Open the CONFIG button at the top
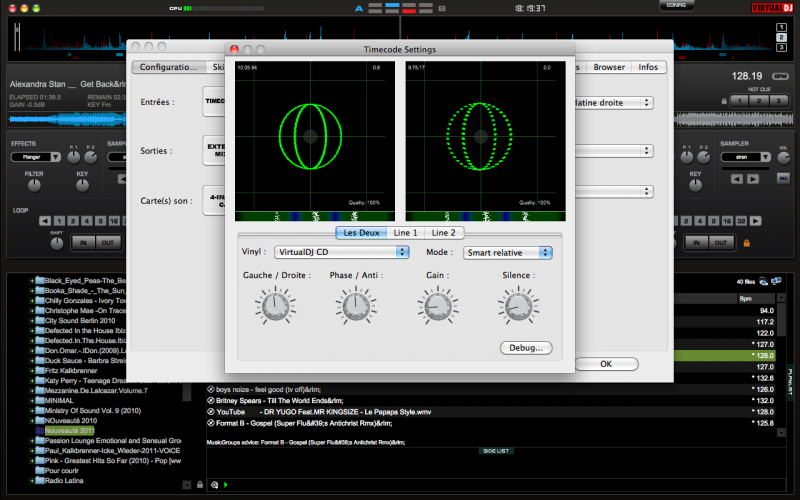The width and height of the screenshot is (800, 500). click(676, 5)
